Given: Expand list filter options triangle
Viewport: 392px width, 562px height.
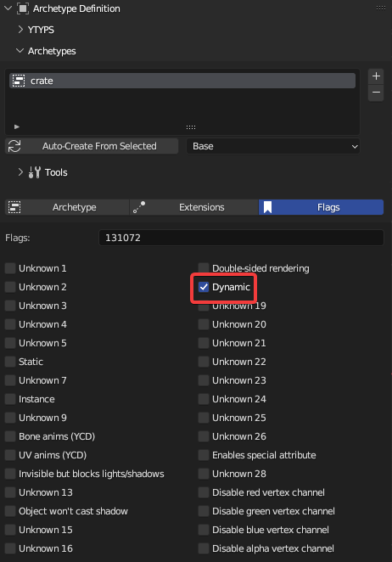Looking at the screenshot, I should click(x=16, y=126).
